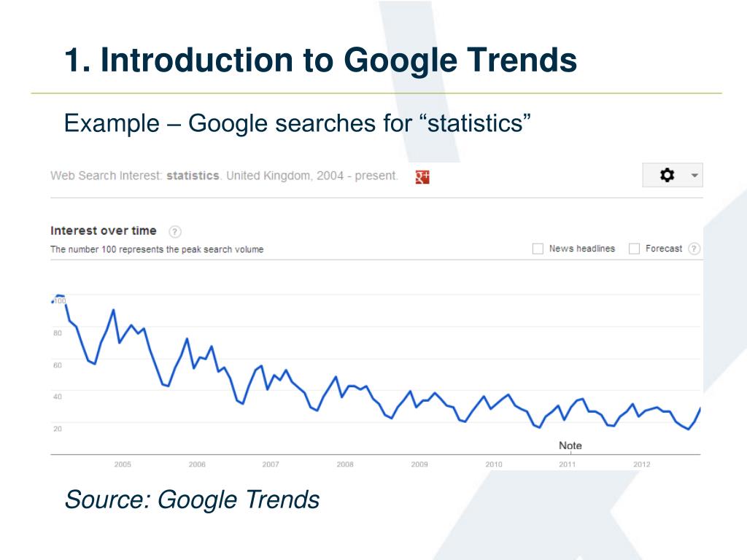This screenshot has height=560, width=747.
Task: Select the 2008 label on time axis
Action: coord(345,464)
